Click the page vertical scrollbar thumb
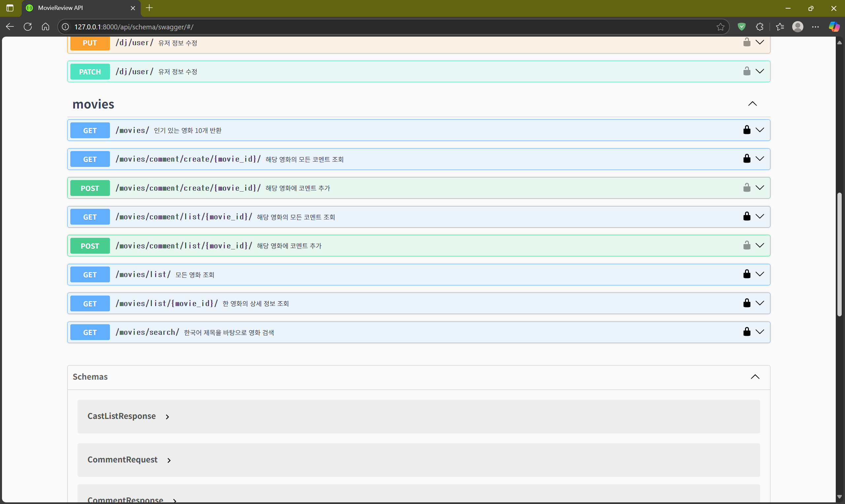 (839, 255)
